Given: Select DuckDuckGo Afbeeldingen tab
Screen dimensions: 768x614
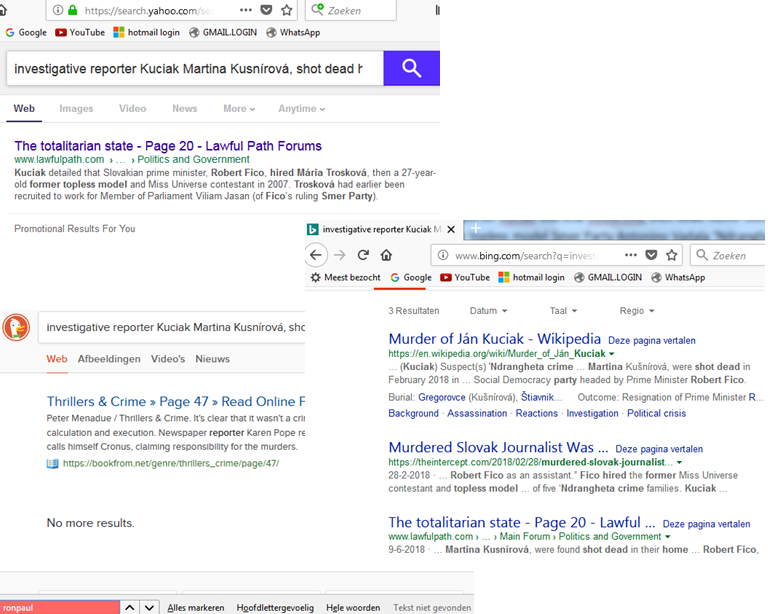Looking at the screenshot, I should [x=109, y=359].
